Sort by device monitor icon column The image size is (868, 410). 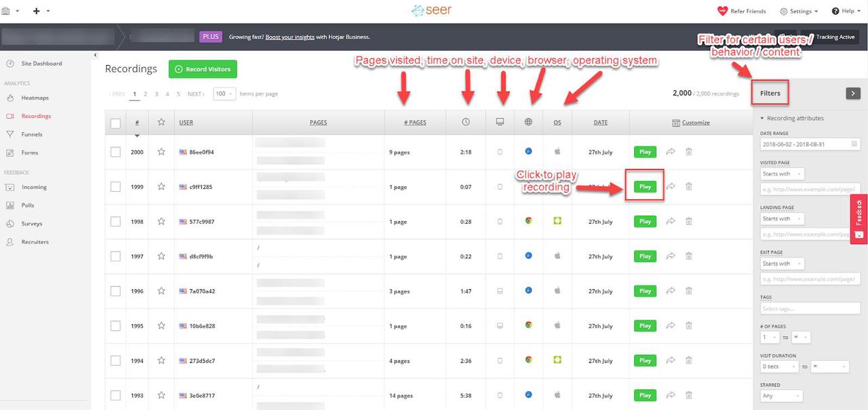(x=500, y=122)
